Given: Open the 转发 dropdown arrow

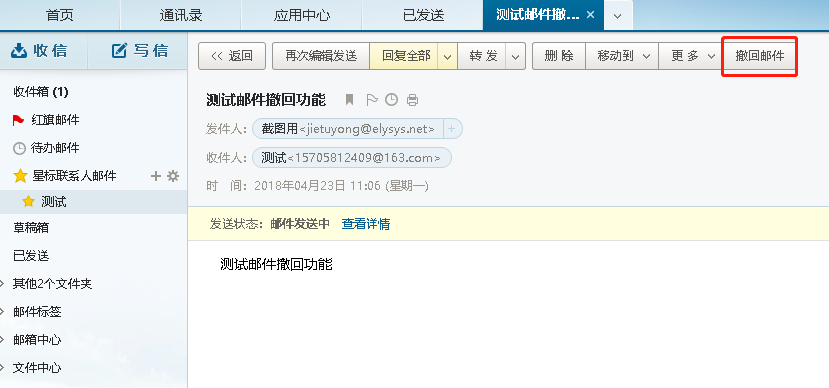Looking at the screenshot, I should coord(515,56).
